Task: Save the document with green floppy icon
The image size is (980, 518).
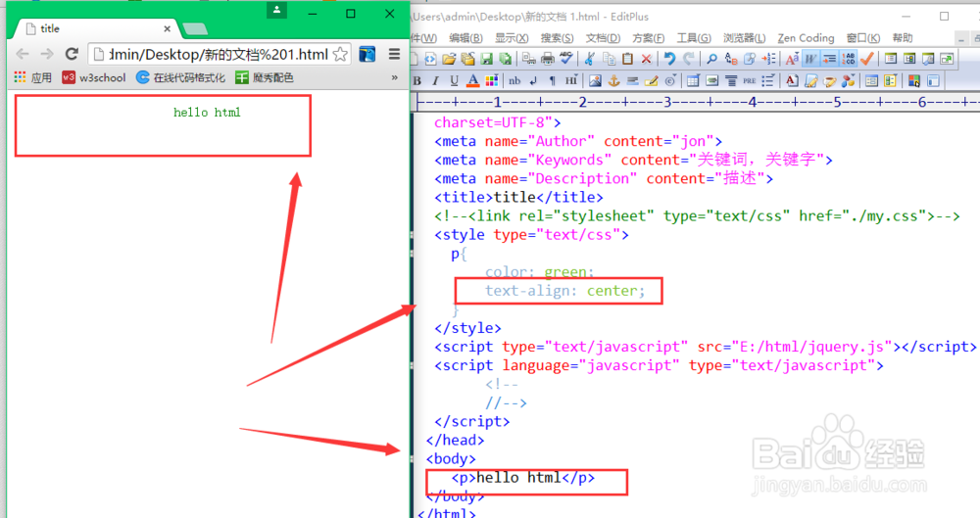Action: coord(486,59)
